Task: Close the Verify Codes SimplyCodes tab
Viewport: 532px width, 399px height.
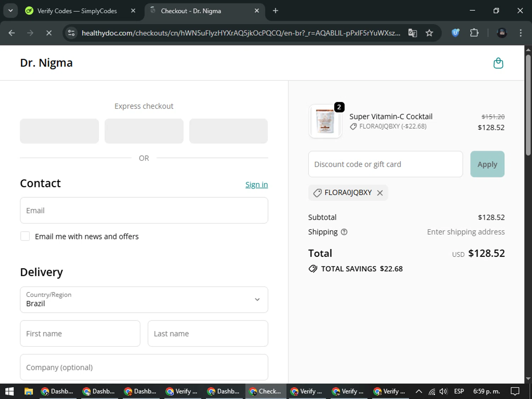Action: tap(133, 11)
